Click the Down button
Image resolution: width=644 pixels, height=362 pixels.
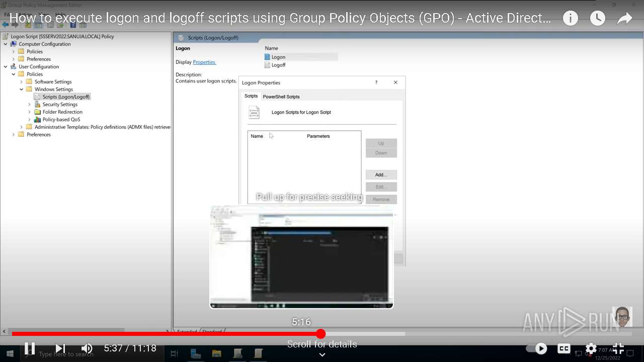tap(381, 153)
